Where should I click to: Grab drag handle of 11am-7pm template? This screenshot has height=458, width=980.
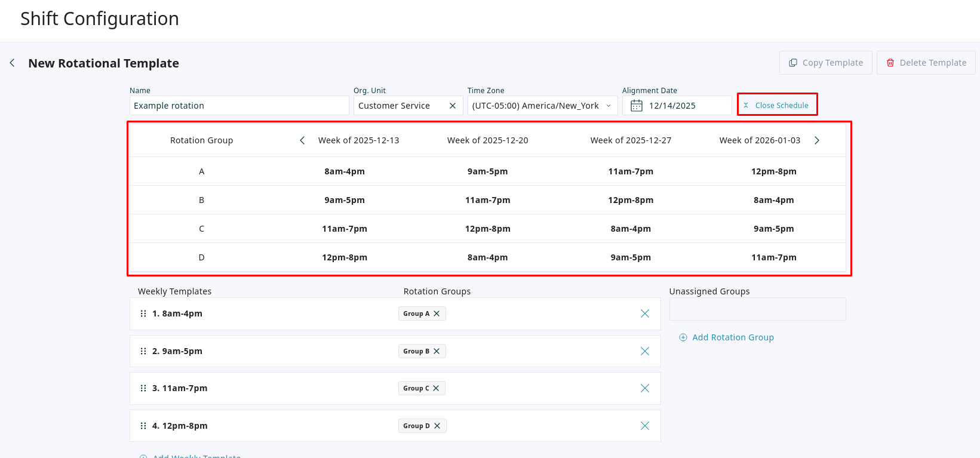tap(143, 388)
